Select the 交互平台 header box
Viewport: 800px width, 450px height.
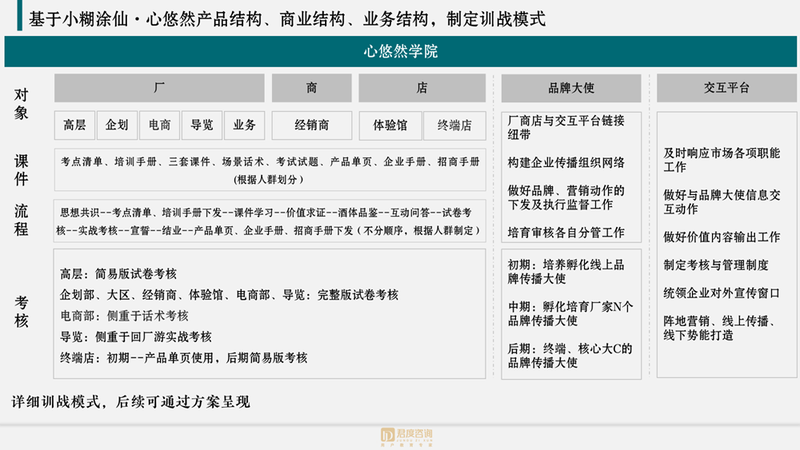(x=727, y=88)
